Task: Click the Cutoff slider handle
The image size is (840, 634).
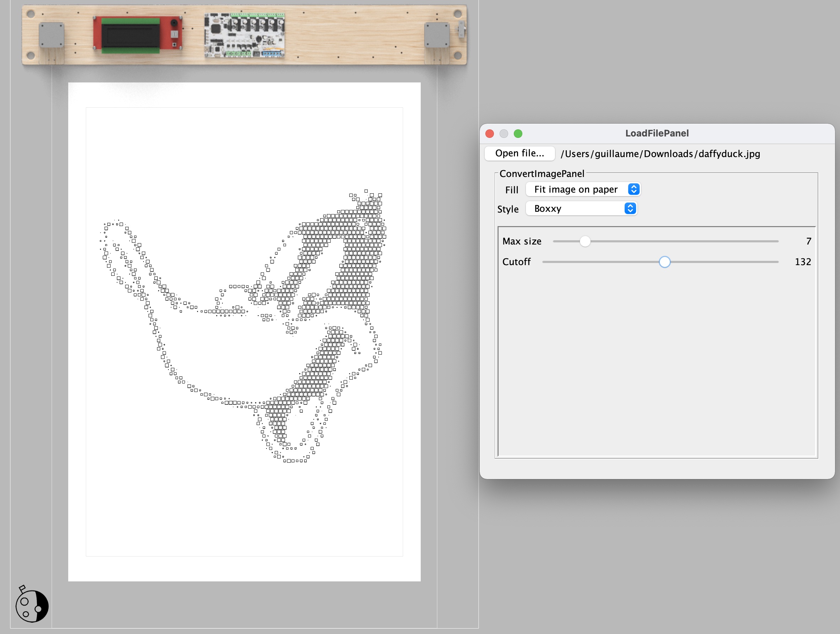Action: 664,262
